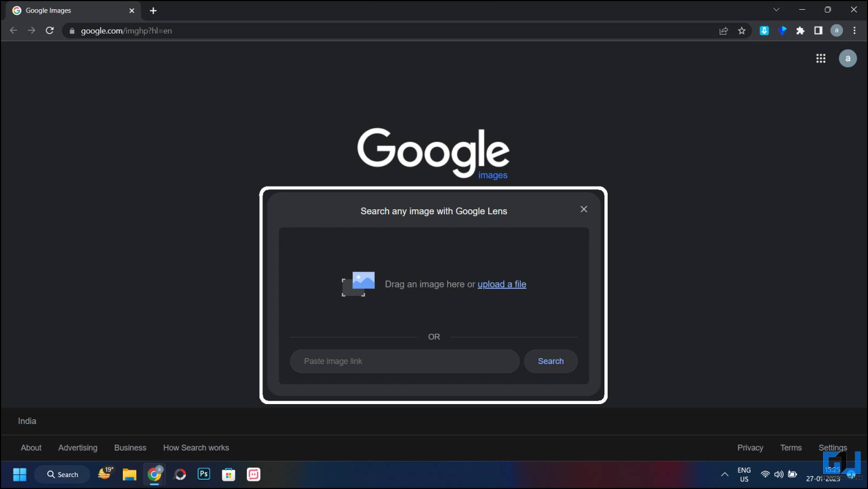Open the volume control in tray
This screenshot has width=868, height=489.
point(779,474)
